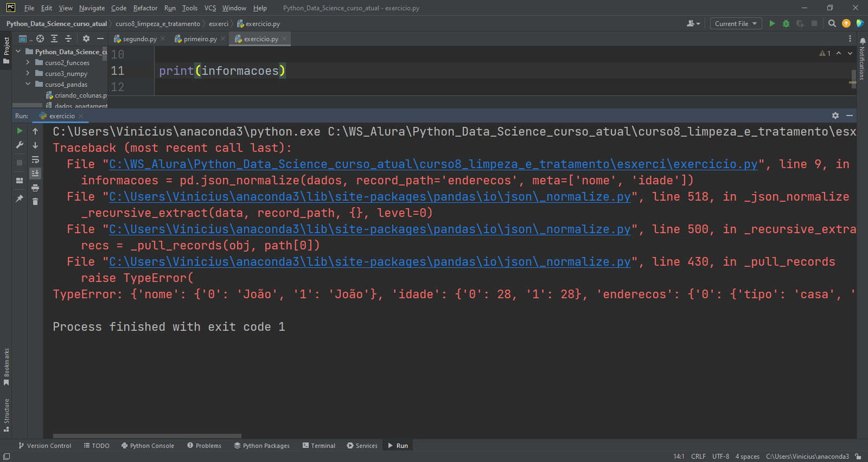
Task: Click the UTF-8 encoding in status bar
Action: tap(720, 457)
